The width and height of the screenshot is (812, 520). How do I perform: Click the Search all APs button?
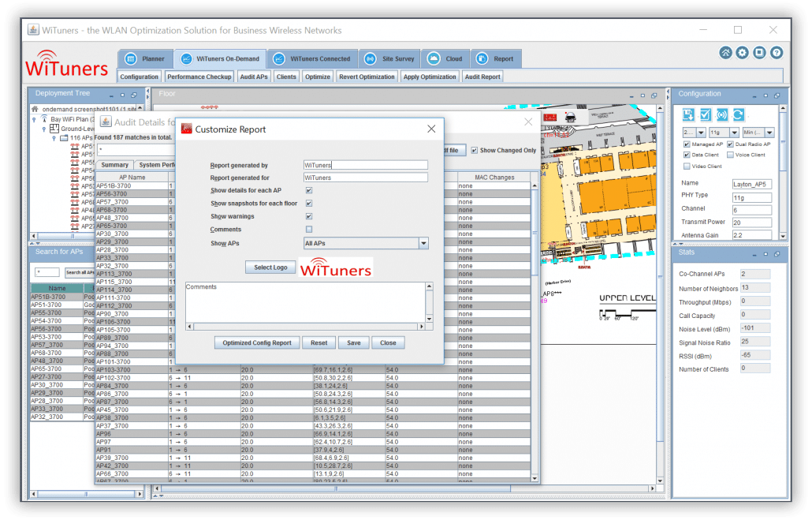(79, 272)
